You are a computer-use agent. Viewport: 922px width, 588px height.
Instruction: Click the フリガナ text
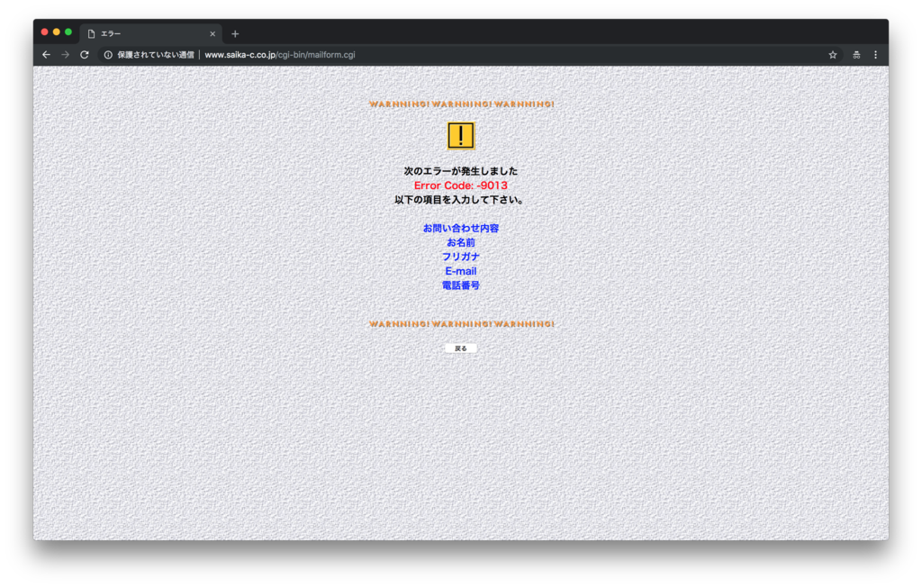[461, 257]
